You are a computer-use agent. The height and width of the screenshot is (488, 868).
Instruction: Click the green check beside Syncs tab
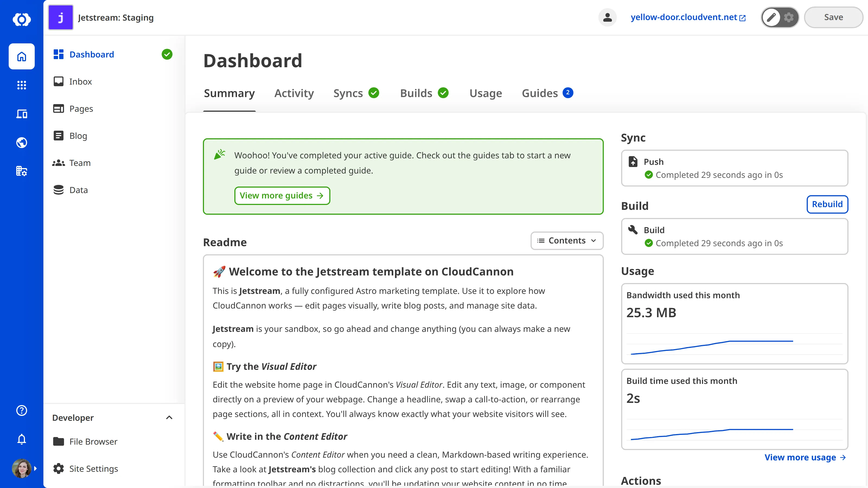[374, 93]
